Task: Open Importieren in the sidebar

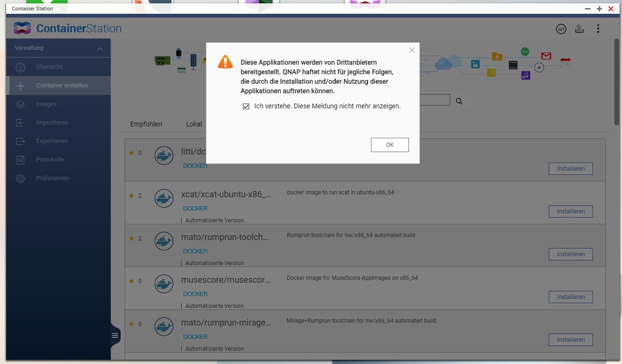Action: click(x=58, y=123)
